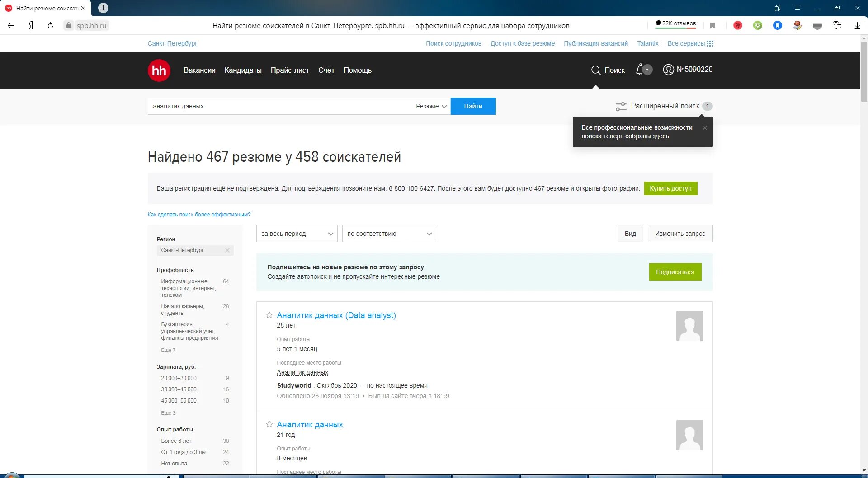Open the Резюме search type dropdown
Screen dimensions: 868x478
pos(431,106)
